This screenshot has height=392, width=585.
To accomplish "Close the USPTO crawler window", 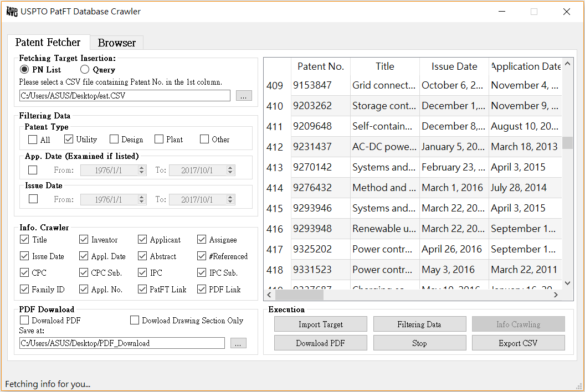I will coord(566,12).
